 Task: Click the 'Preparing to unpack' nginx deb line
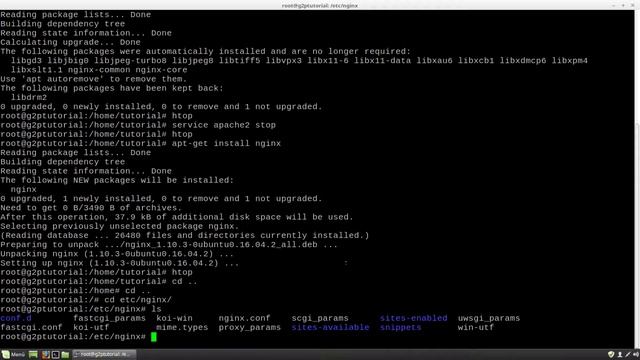(169, 244)
